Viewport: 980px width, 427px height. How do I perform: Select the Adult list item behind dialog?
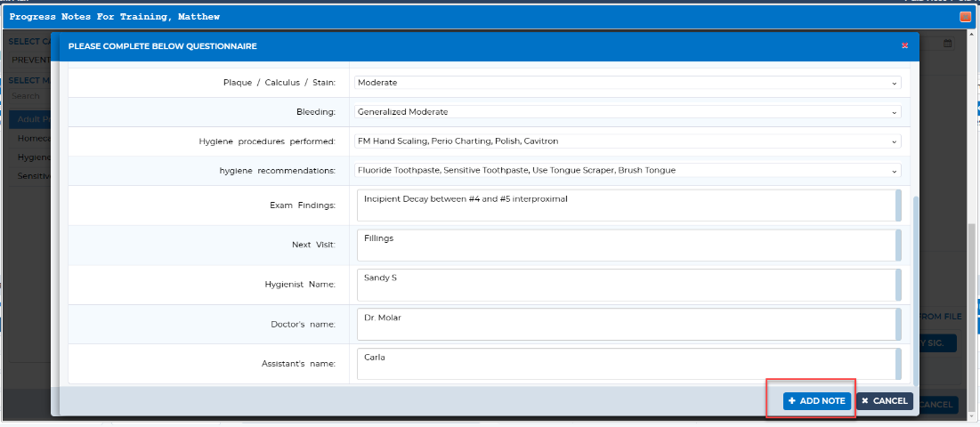click(x=30, y=119)
